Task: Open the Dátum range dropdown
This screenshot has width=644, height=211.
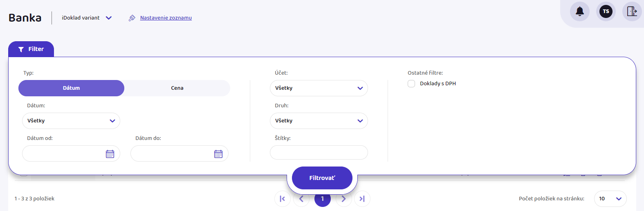Action: [x=71, y=121]
